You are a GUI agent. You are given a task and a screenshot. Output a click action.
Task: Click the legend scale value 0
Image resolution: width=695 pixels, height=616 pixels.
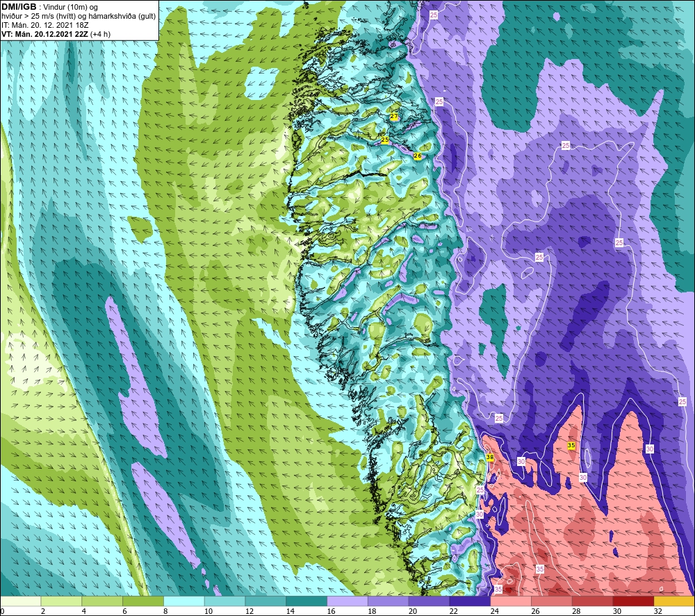tap(2, 611)
